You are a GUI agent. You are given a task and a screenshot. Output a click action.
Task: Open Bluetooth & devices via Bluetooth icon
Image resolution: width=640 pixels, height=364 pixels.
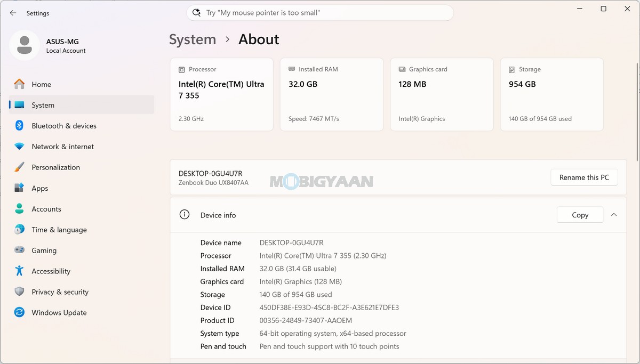19,126
